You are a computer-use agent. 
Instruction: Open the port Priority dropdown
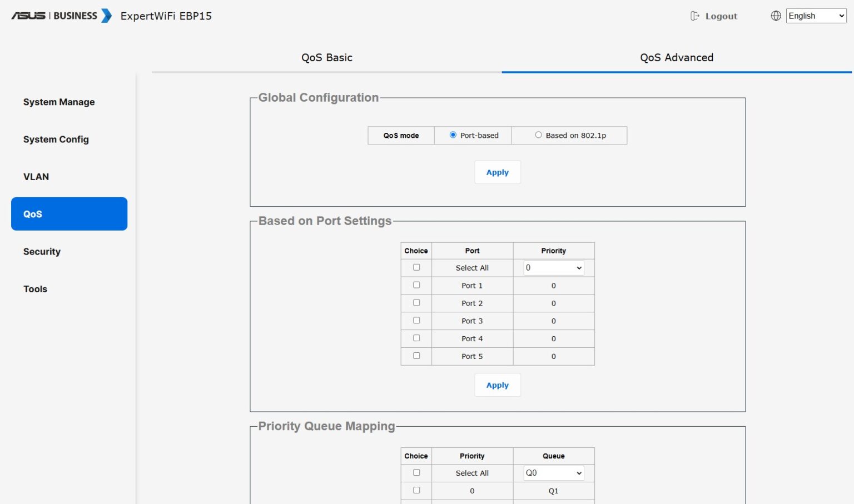coord(553,268)
